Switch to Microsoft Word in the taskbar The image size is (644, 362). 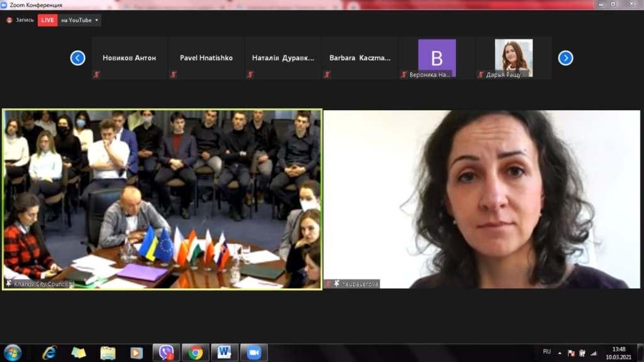pos(225,353)
